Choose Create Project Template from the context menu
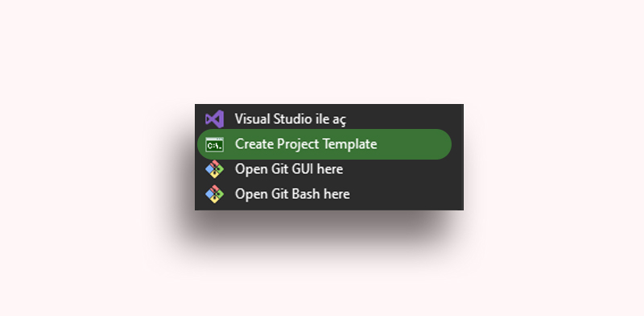This screenshot has width=644, height=316. pyautogui.click(x=324, y=144)
